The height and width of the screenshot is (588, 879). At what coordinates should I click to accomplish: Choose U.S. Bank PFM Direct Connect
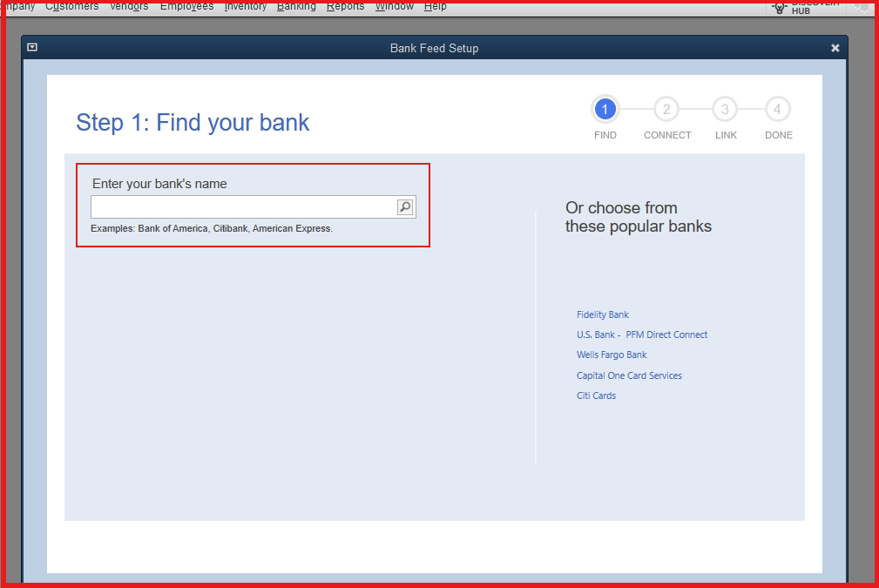[642, 335]
